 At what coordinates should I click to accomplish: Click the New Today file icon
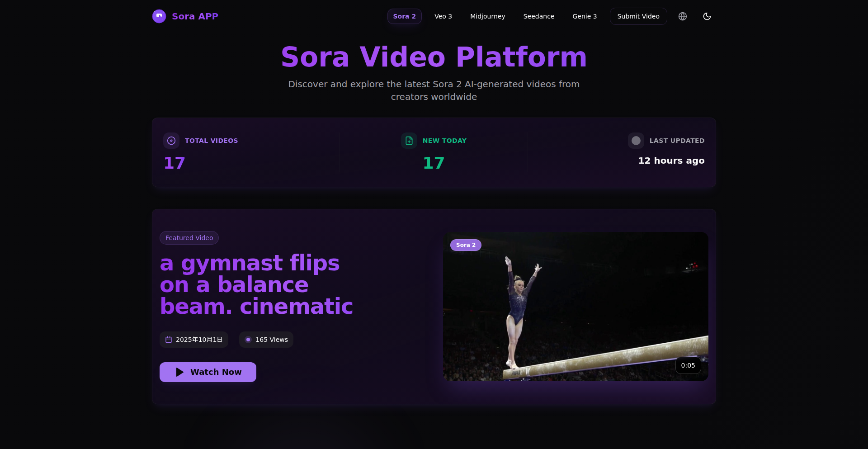(x=409, y=141)
